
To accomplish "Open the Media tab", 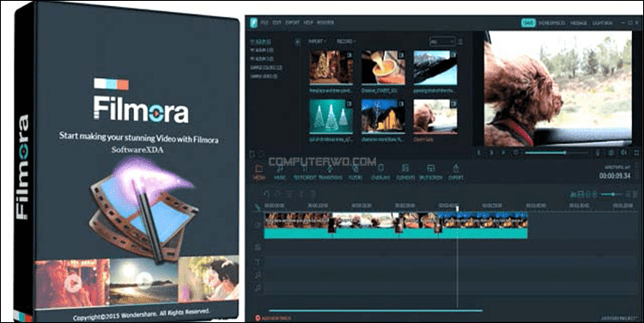I will pyautogui.click(x=258, y=172).
